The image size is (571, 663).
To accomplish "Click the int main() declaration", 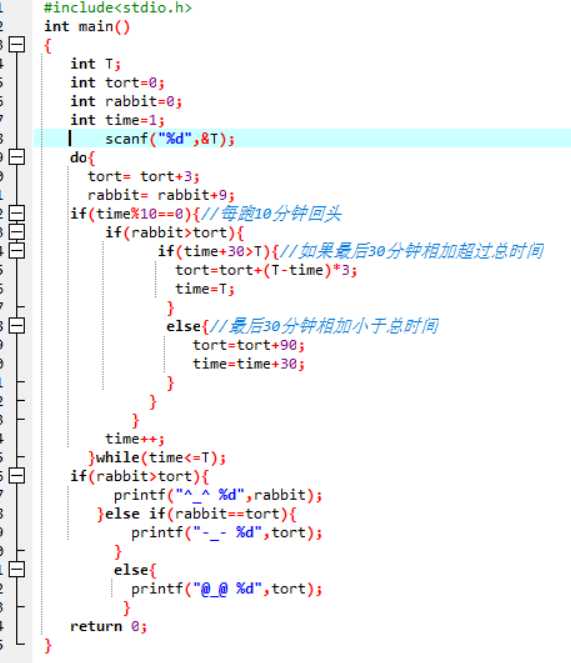I will point(87,27).
